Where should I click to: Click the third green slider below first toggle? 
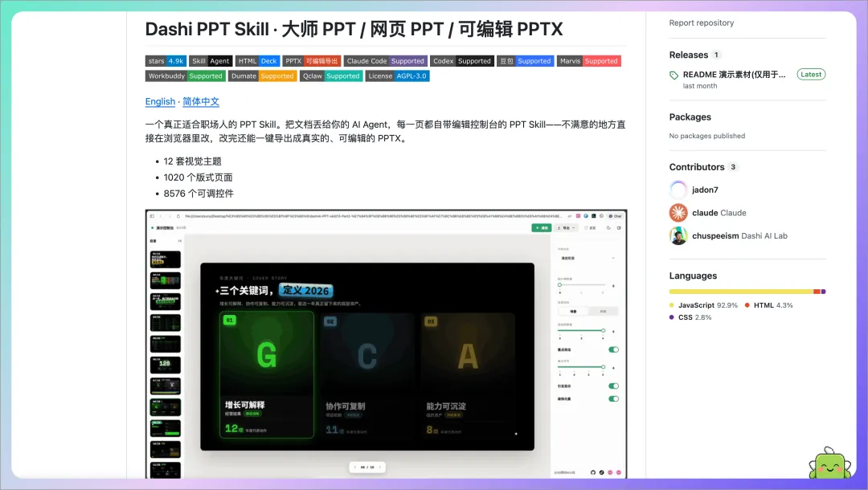click(581, 366)
